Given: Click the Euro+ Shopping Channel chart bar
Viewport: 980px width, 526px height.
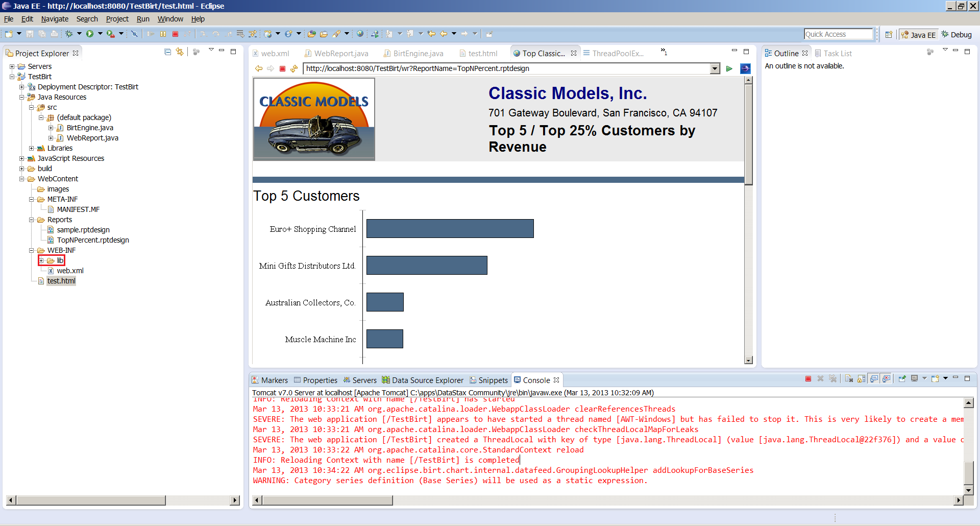Looking at the screenshot, I should coord(450,228).
